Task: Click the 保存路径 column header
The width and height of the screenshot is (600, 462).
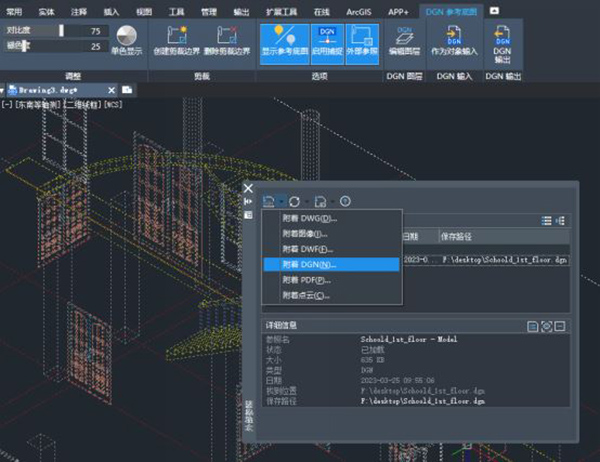Action: 458,237
